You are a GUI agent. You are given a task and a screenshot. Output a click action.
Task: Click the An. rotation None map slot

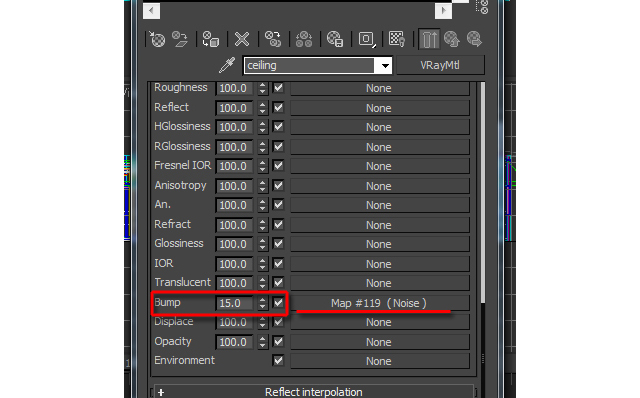tap(380, 205)
